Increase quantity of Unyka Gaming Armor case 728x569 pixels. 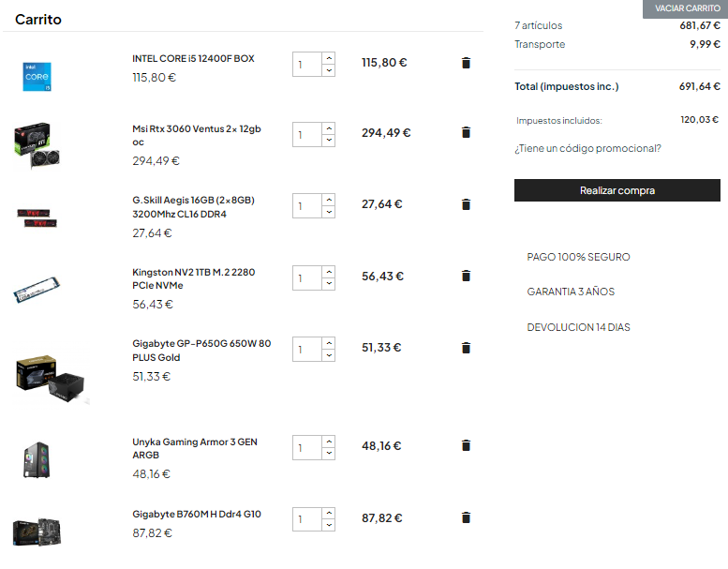328,442
